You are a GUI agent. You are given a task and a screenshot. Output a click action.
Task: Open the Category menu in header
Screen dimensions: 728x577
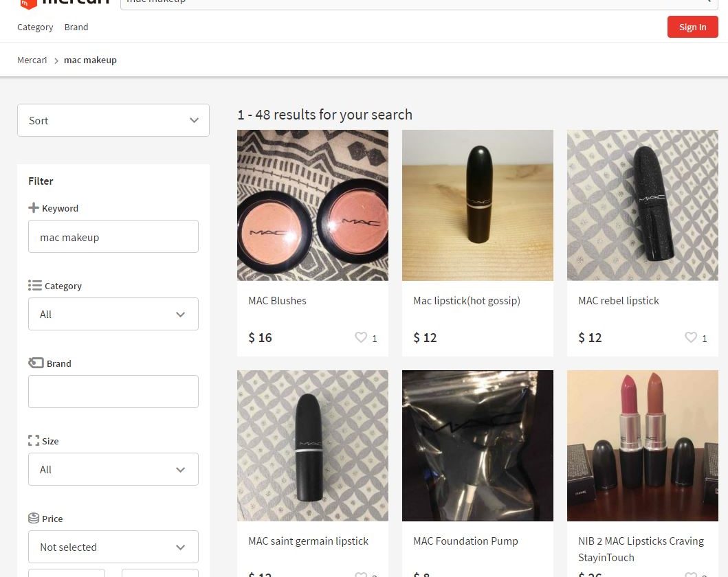click(35, 27)
